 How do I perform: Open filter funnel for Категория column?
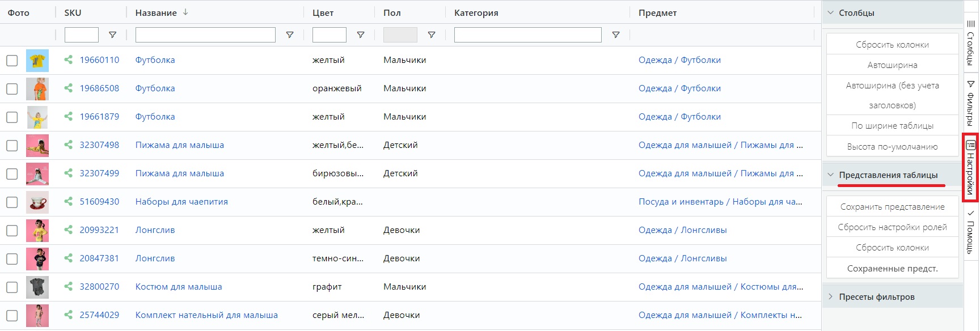[x=616, y=35]
